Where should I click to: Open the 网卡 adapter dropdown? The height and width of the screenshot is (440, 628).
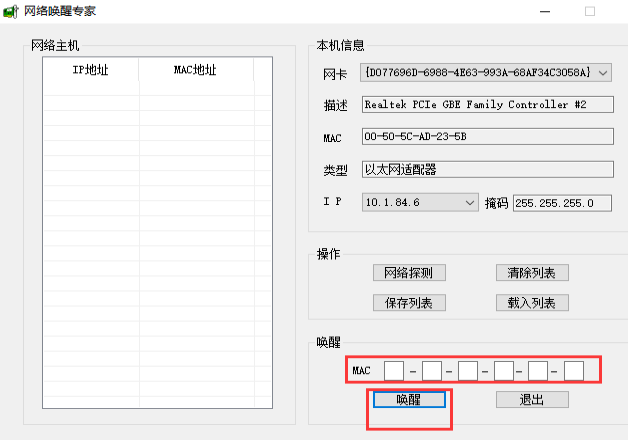point(603,73)
